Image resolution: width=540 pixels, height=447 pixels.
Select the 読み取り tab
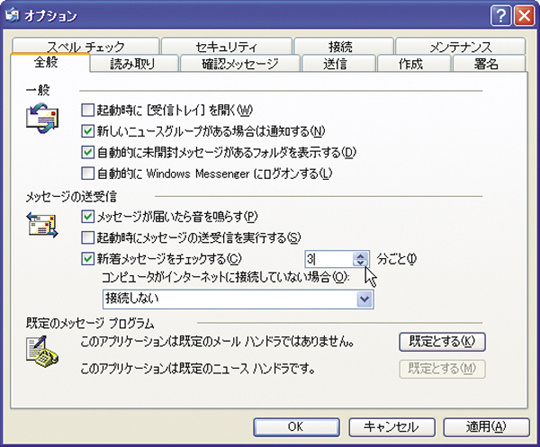coord(133,64)
